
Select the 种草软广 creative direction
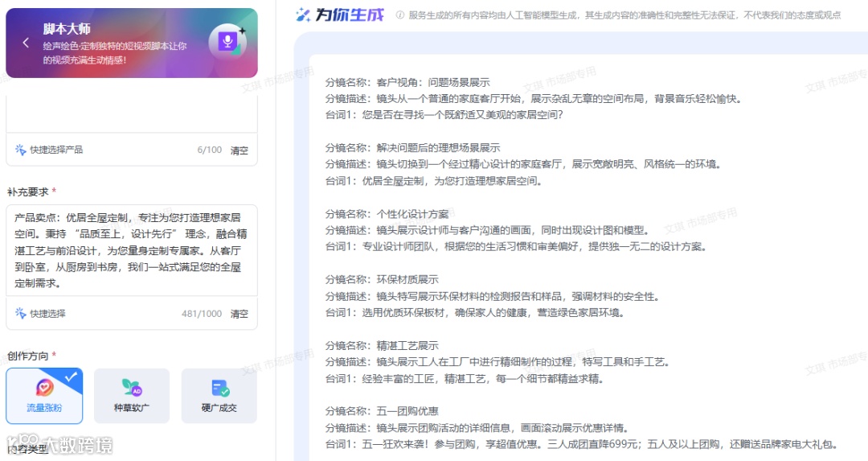tap(132, 396)
